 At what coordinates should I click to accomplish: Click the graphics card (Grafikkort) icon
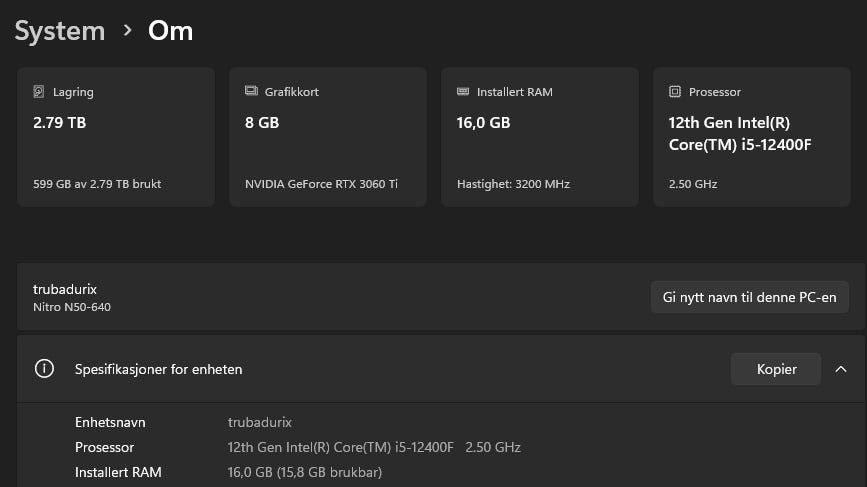click(251, 92)
